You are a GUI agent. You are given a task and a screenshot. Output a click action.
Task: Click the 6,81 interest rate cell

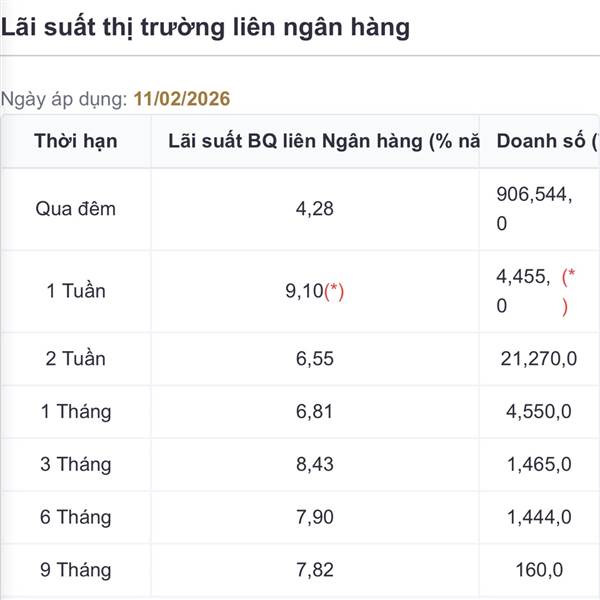click(315, 412)
